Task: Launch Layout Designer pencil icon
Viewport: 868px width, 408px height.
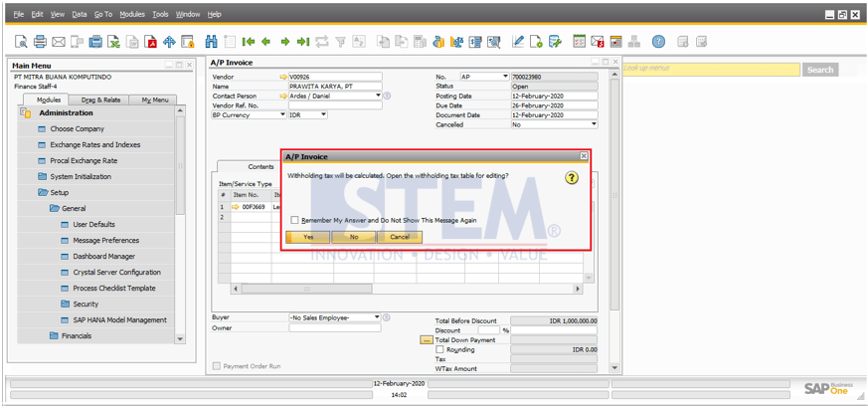Action: coord(518,41)
